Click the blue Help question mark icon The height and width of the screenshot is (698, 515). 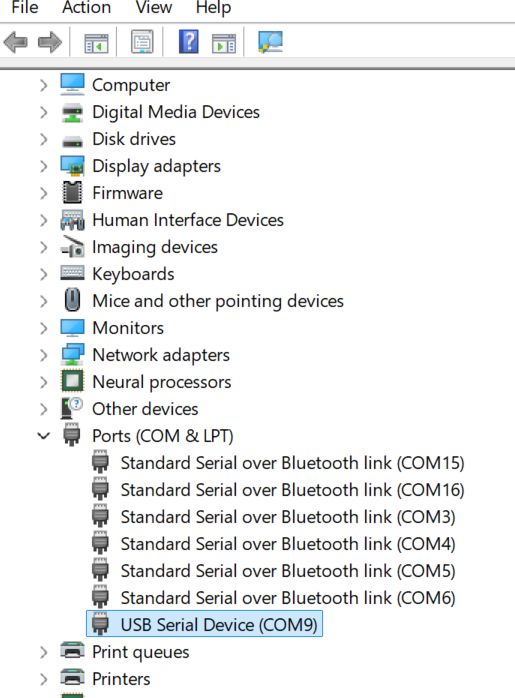(189, 41)
